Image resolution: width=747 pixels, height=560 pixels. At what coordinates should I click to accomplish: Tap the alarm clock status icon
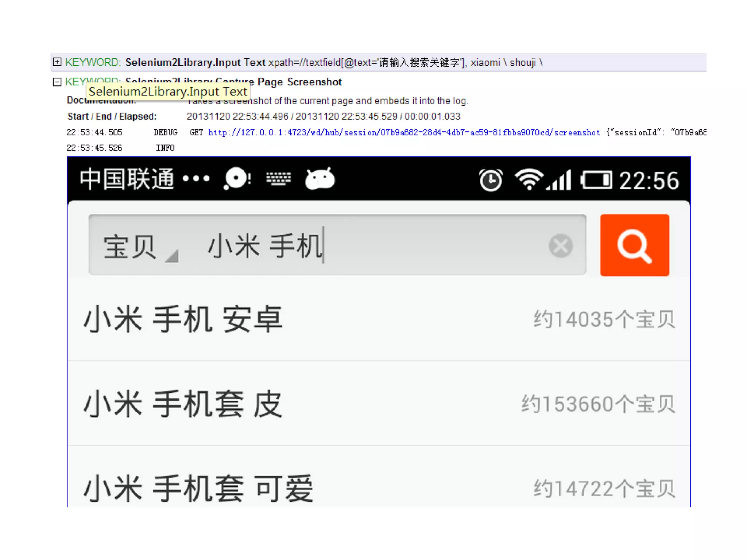pos(491,180)
